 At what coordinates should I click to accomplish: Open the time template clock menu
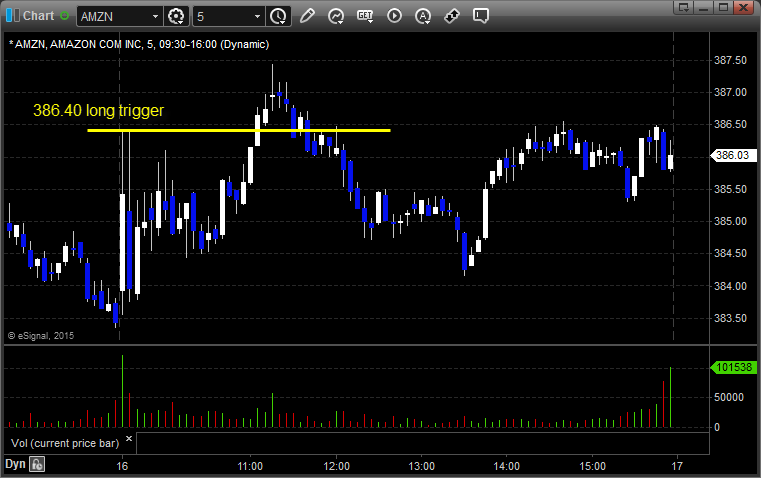point(278,16)
